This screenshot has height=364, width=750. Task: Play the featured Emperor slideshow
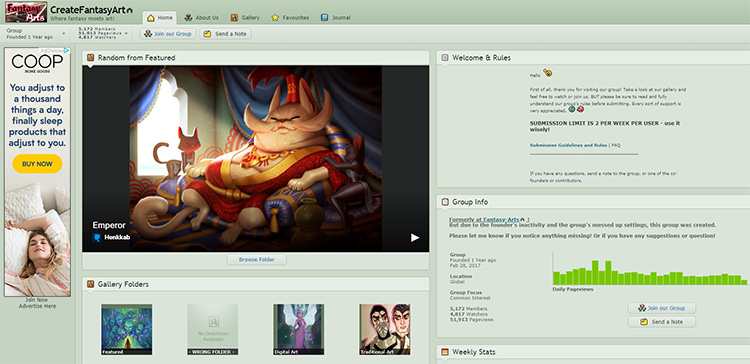(415, 238)
